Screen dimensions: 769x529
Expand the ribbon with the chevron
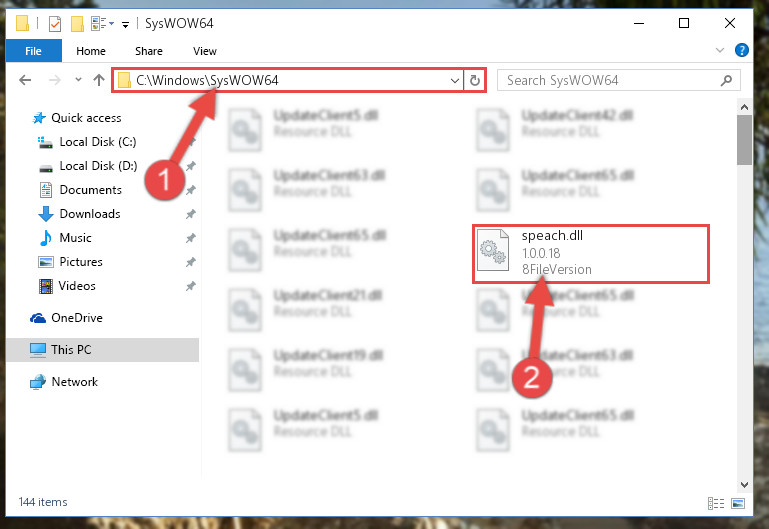(x=719, y=50)
